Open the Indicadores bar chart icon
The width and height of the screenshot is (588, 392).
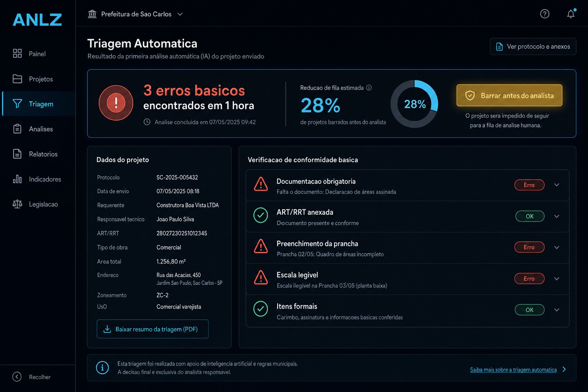[x=17, y=179]
